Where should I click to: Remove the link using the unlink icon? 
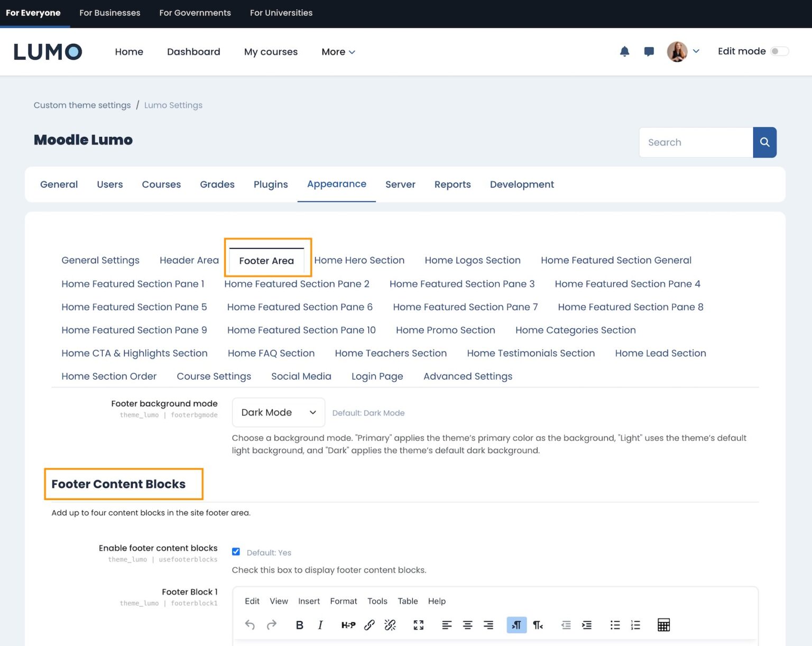[390, 625]
